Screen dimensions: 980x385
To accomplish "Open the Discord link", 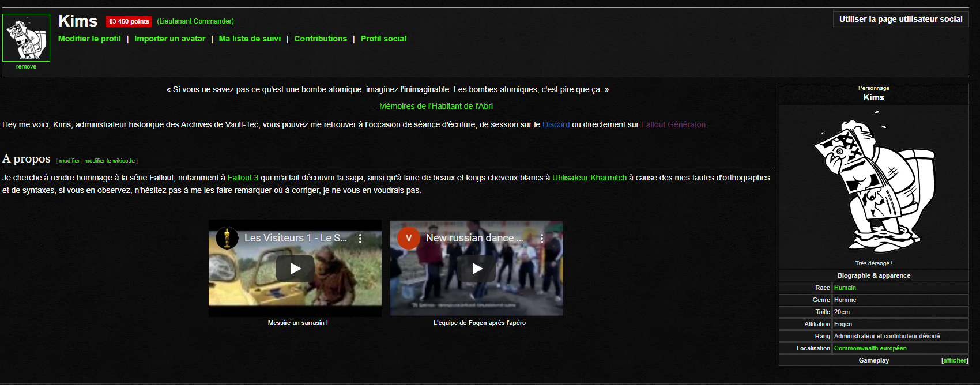I will [x=556, y=124].
